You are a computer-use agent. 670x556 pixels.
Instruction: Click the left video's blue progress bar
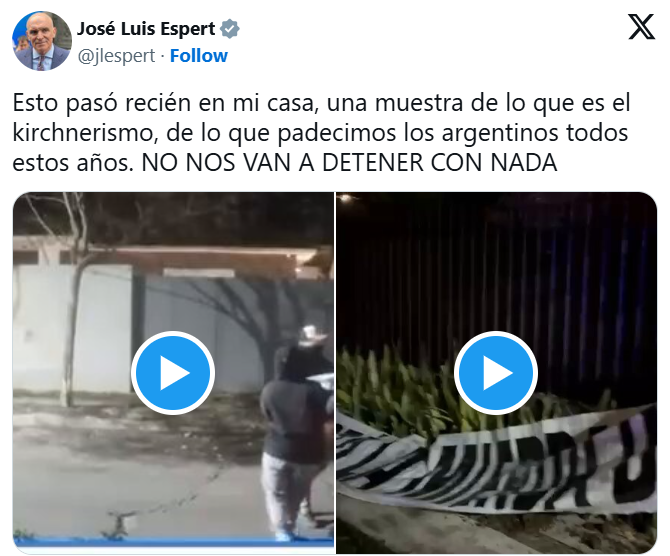[173, 543]
